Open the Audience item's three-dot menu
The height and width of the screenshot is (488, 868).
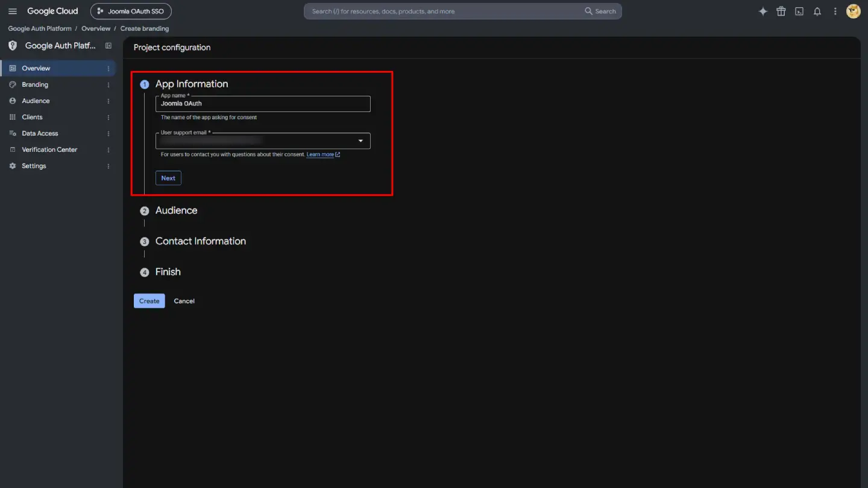(x=108, y=101)
